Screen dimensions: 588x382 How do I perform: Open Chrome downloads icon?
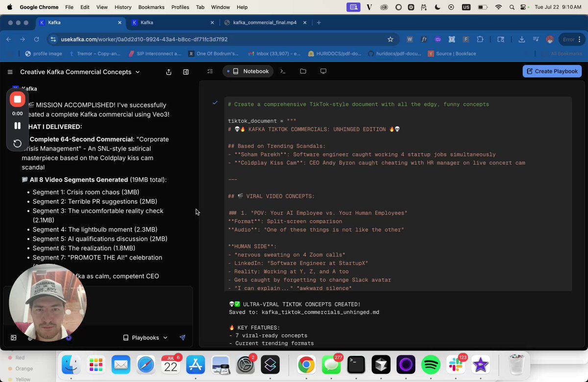tap(522, 39)
